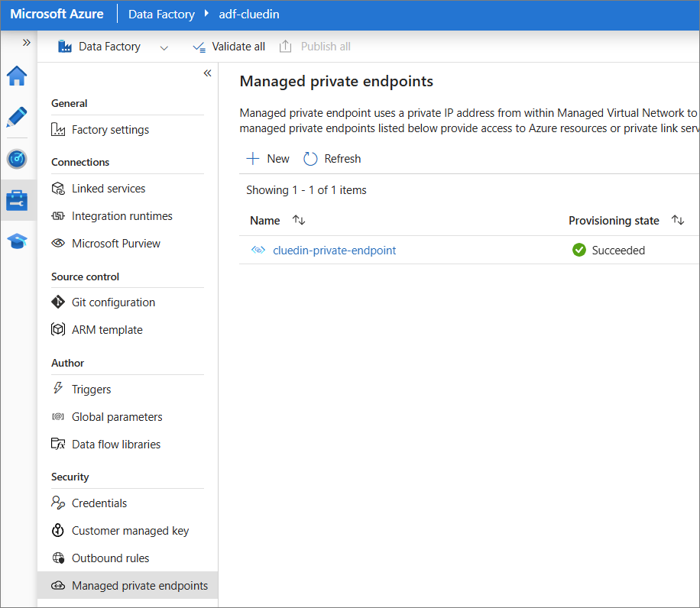Open the cluedin-private-endpoint link
Screen dimensions: 700x608
point(334,250)
